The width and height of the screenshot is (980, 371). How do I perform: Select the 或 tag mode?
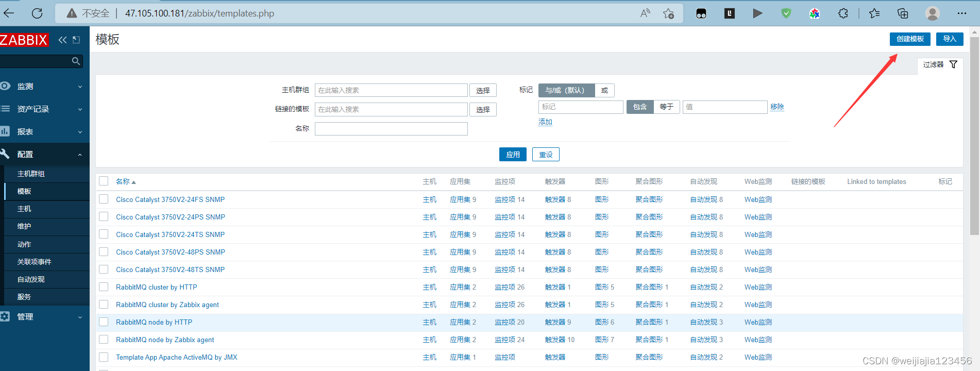(604, 90)
